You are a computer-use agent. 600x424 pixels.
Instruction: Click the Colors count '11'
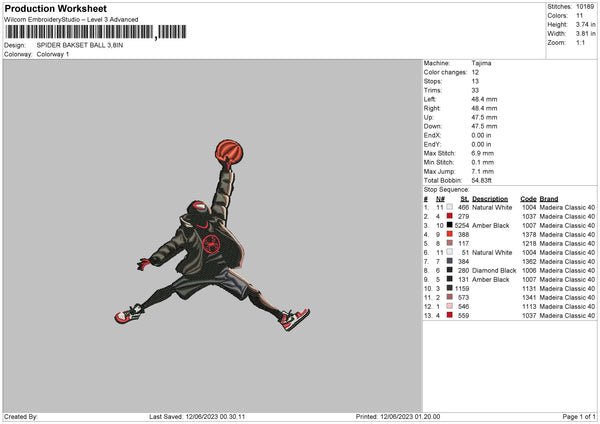(x=579, y=16)
